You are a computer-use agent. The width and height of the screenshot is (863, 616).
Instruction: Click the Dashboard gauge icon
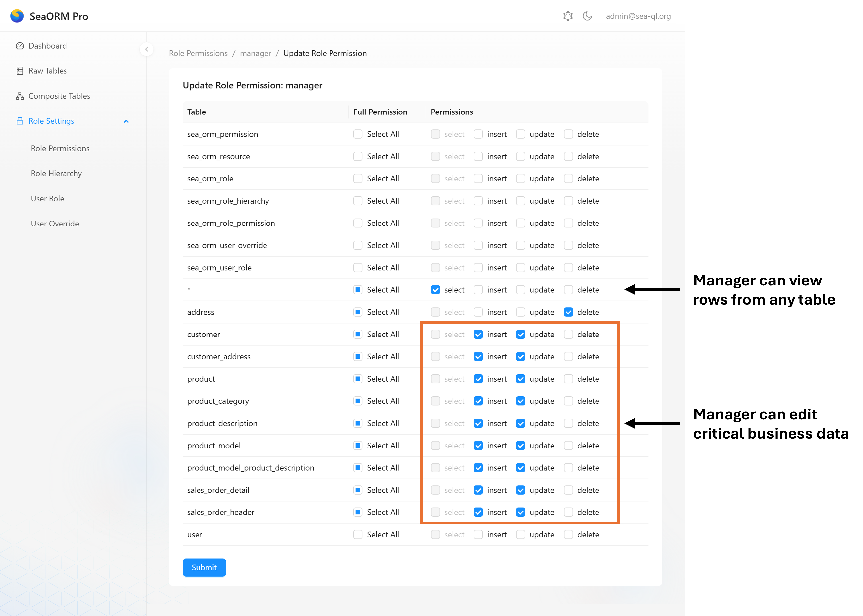(20, 46)
